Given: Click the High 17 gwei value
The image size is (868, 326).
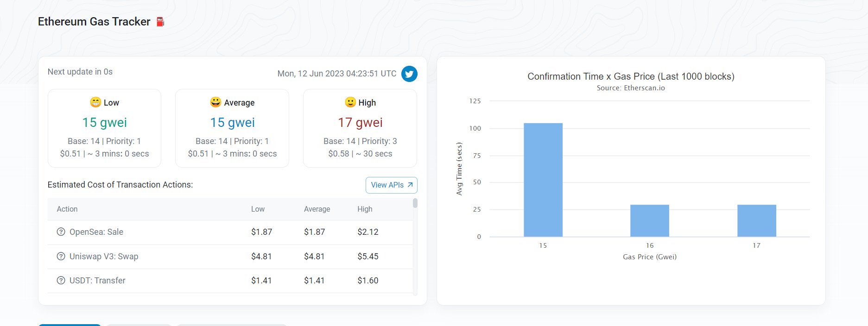Looking at the screenshot, I should (361, 123).
